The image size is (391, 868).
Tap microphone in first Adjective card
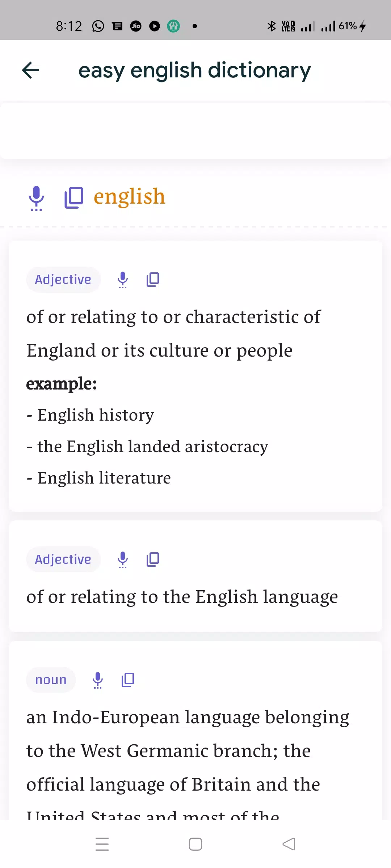click(123, 280)
